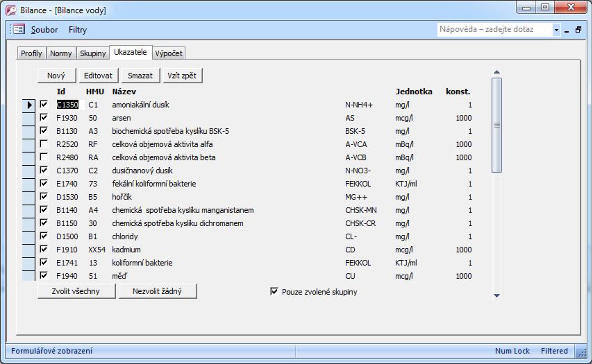Click the scroll-down arrow below the list
Viewport: 592px width, 364px height.
[496, 296]
